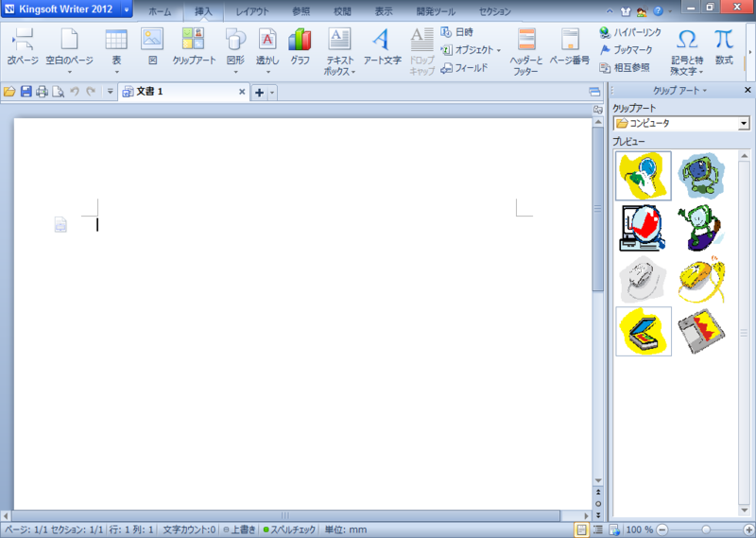
Task: Click the document vertical scrollbar thumb
Action: [x=598, y=209]
